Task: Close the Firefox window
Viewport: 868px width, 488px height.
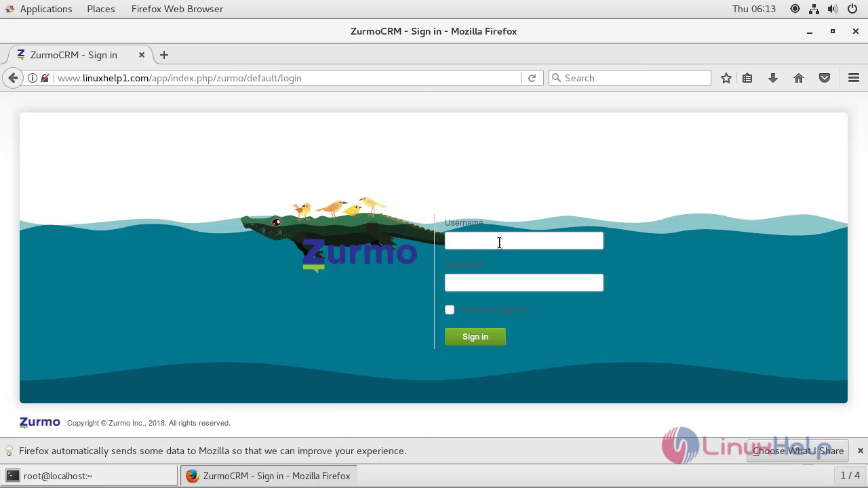Action: click(x=856, y=31)
